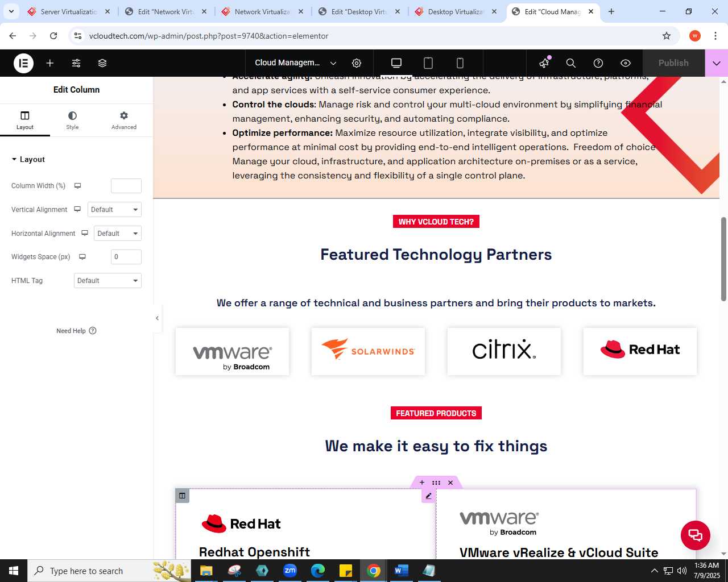Bookmark this page with star icon
This screenshot has width=728, height=582.
coord(667,36)
